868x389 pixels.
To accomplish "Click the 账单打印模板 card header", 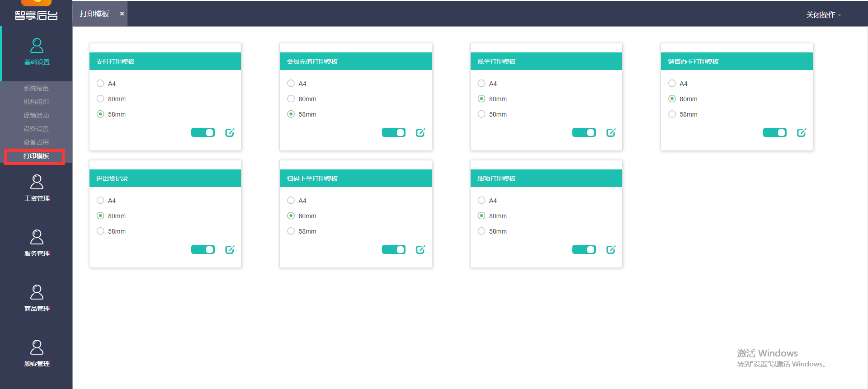I will tap(546, 61).
